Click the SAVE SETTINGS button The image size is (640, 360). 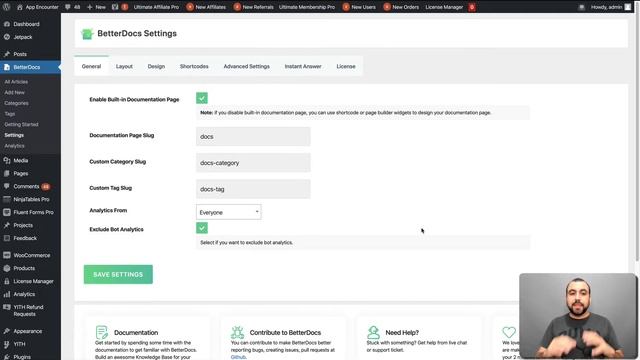click(118, 274)
